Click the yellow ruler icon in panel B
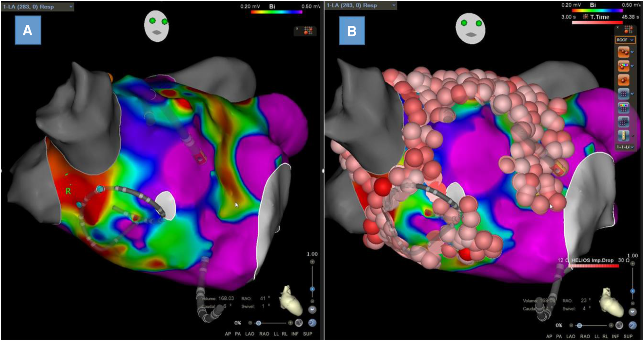644x341 pixels. pos(623,135)
